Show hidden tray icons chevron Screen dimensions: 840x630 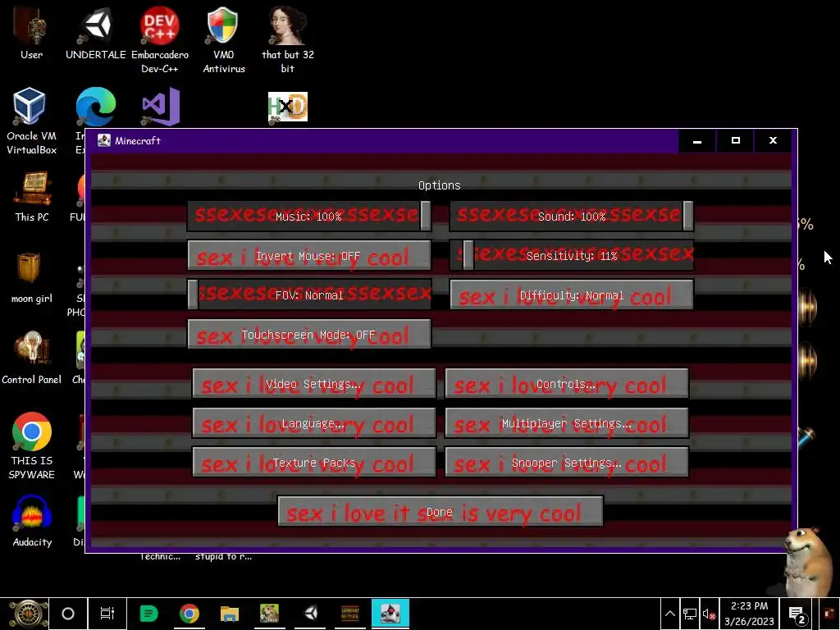(x=670, y=614)
